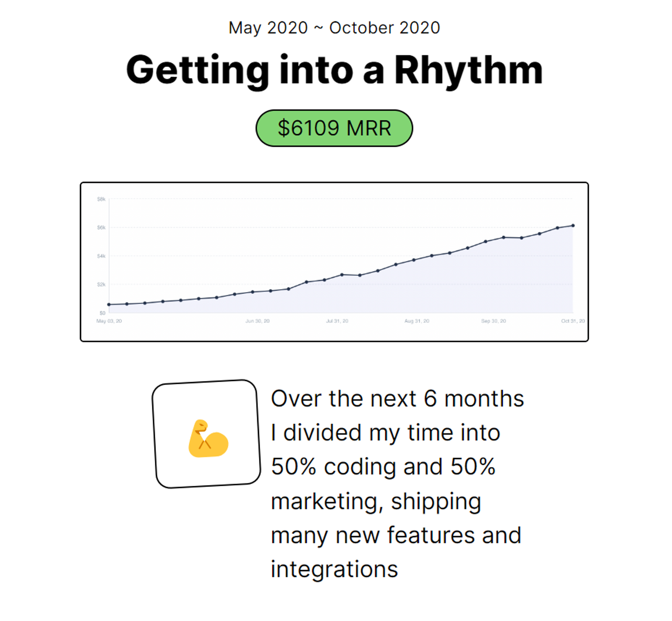Click the 'May 03, 20' x-axis label
The image size is (672, 621).
pos(109,321)
